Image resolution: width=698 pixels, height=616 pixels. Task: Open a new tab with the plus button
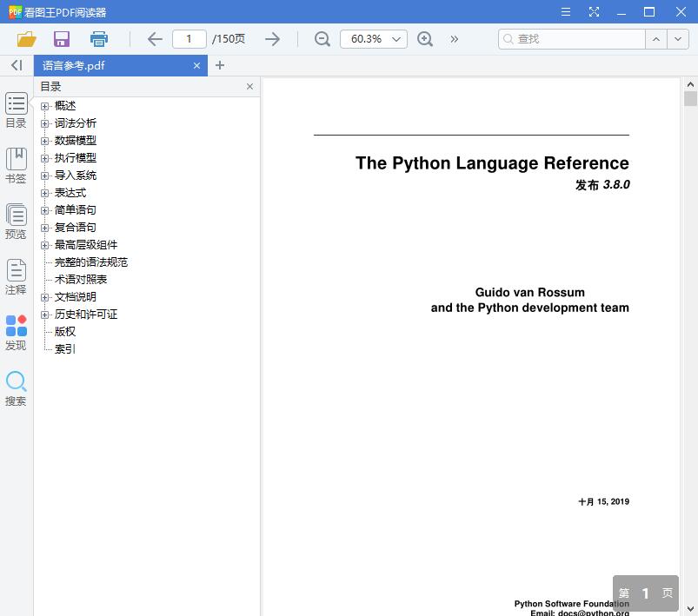(x=220, y=65)
